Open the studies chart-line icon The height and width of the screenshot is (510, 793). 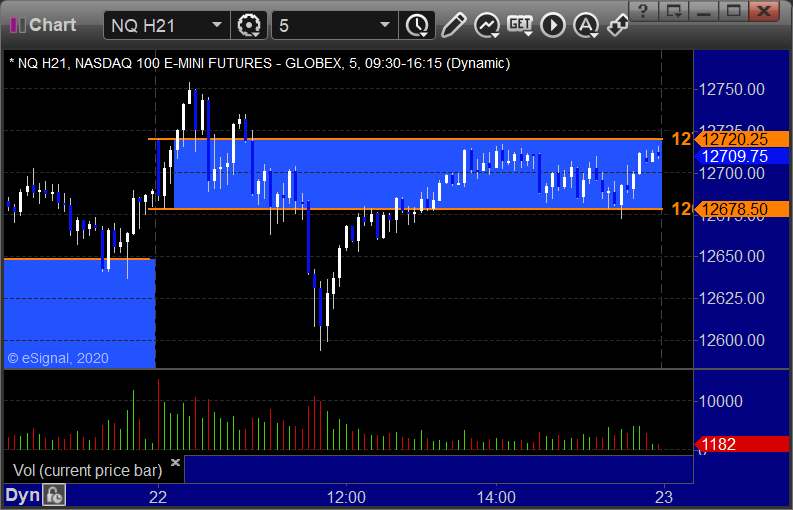click(487, 25)
